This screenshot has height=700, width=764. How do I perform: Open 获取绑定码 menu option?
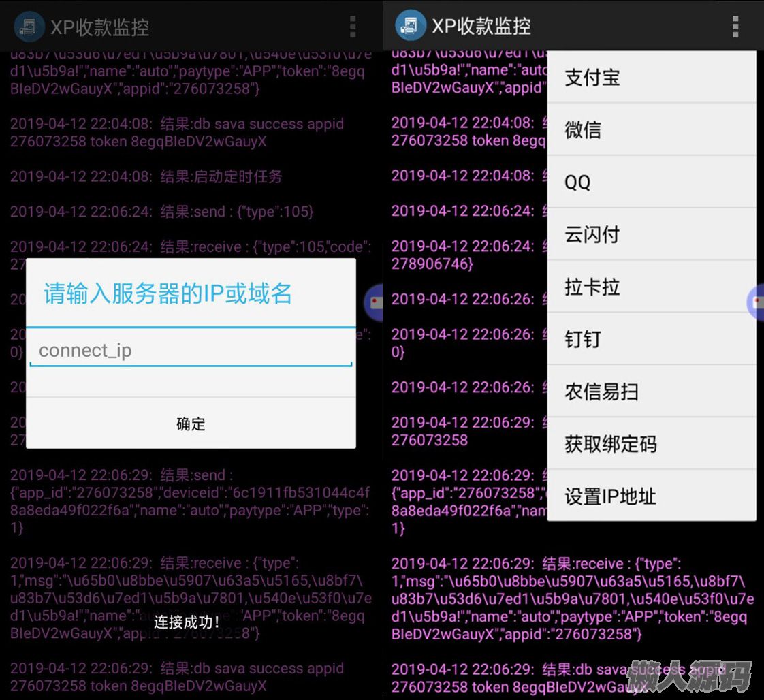(x=652, y=443)
